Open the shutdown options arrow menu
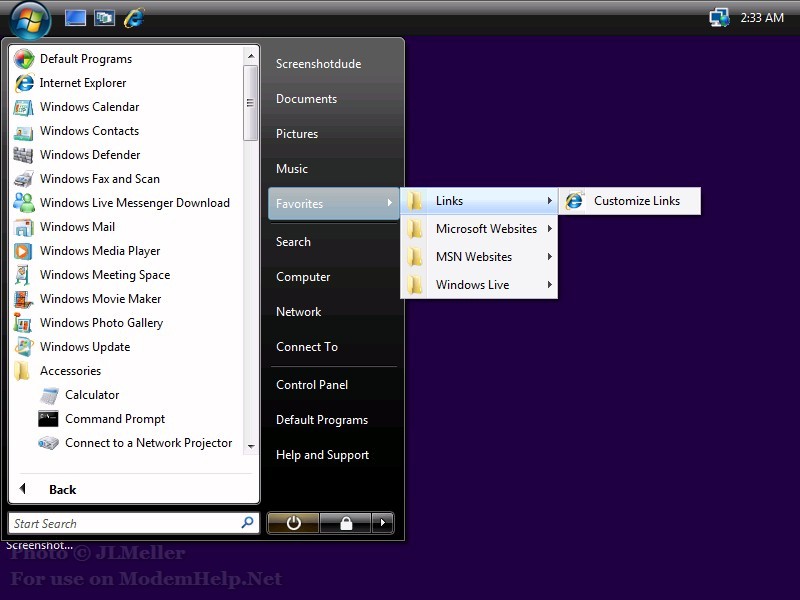Viewport: 800px width, 600px height. click(382, 523)
